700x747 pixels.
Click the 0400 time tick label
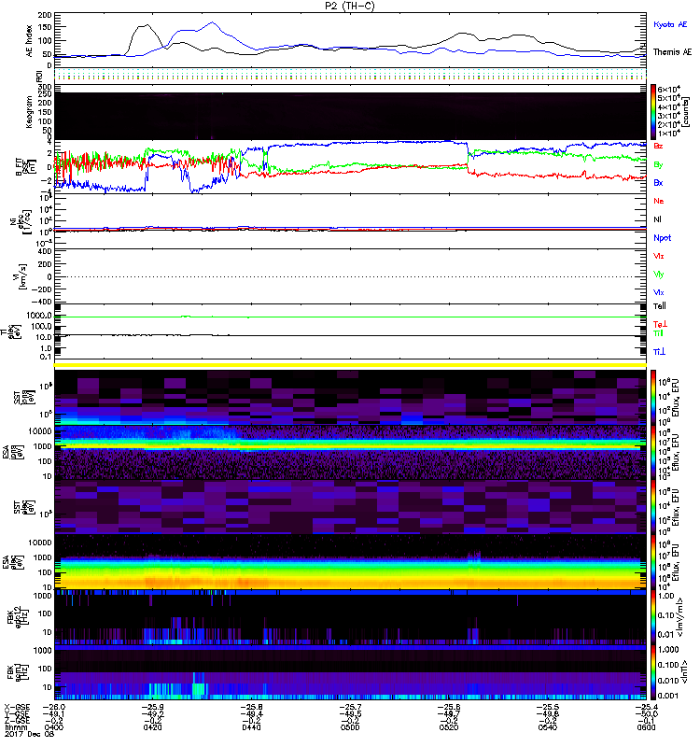pos(54,727)
